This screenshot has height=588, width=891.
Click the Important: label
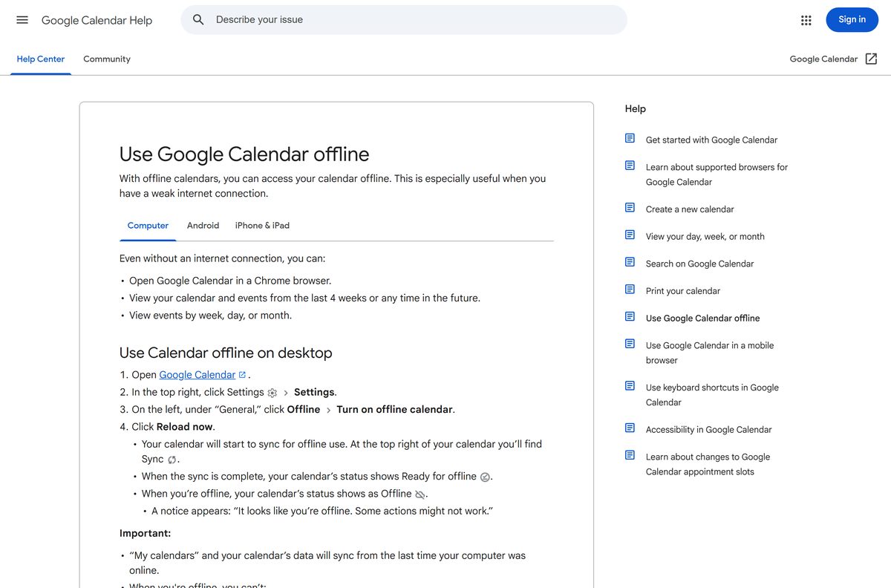pyautogui.click(x=145, y=533)
